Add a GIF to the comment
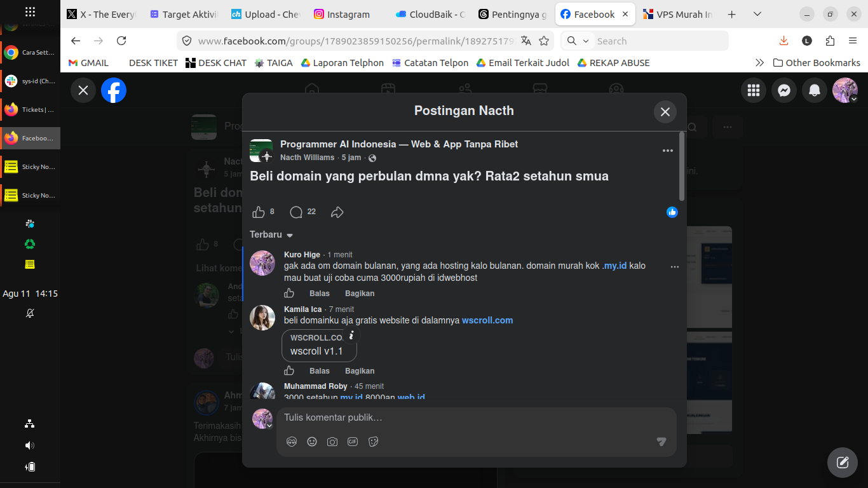 coord(353,442)
